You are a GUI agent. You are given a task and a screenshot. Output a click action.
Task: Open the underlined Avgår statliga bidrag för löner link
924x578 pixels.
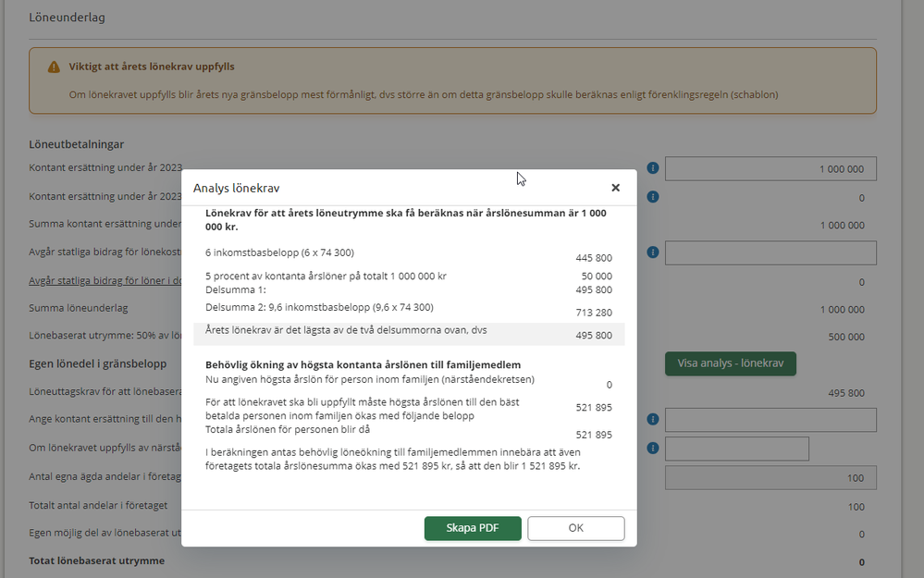coord(105,281)
